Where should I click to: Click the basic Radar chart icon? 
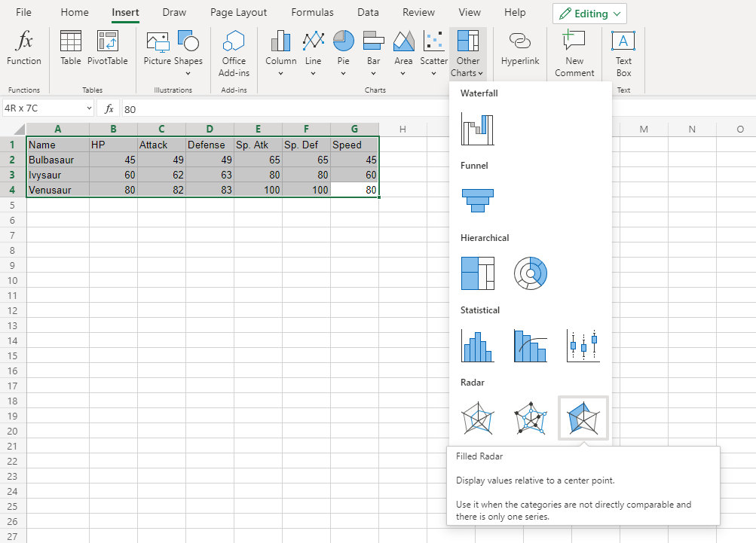[x=477, y=418]
